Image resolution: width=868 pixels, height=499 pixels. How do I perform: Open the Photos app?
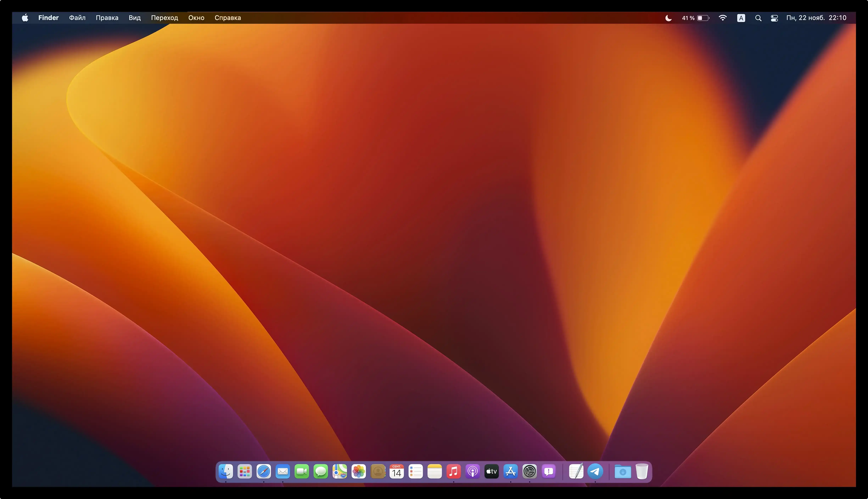pos(359,472)
